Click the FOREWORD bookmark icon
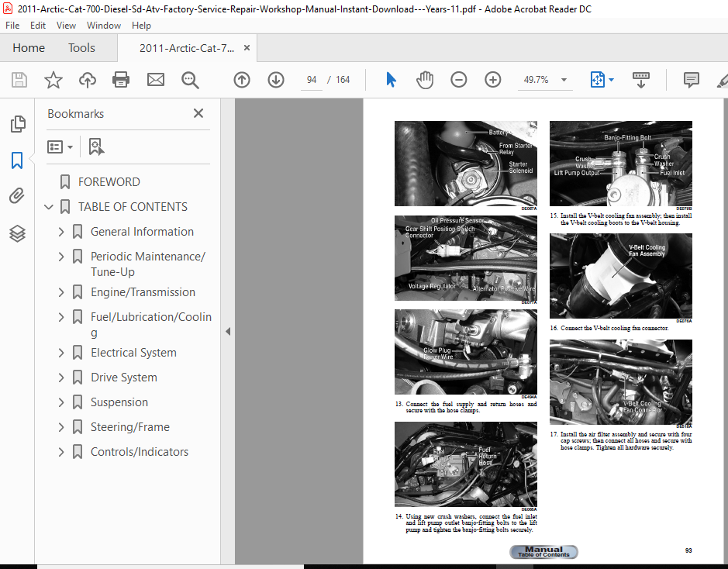This screenshot has height=569, width=728. point(65,182)
